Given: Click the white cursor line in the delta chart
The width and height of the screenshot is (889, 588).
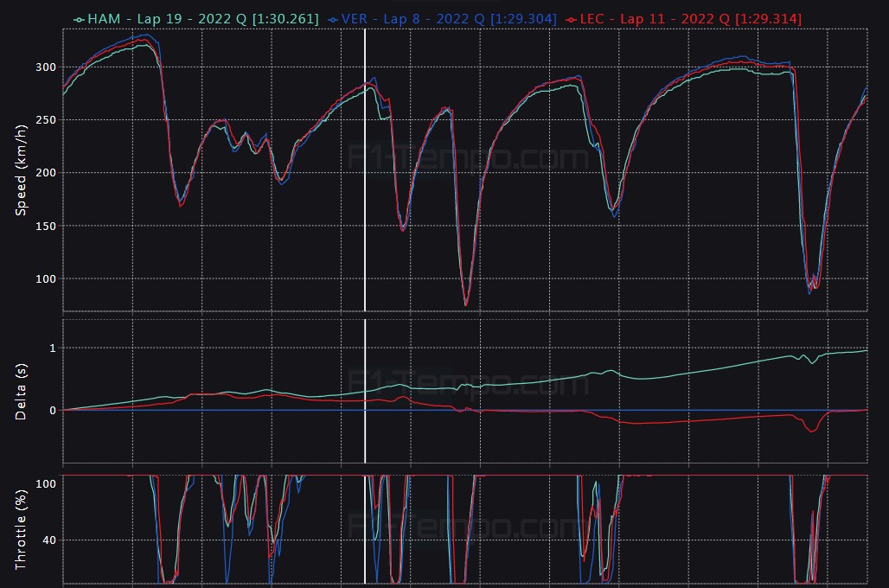Looking at the screenshot, I should [x=365, y=432].
